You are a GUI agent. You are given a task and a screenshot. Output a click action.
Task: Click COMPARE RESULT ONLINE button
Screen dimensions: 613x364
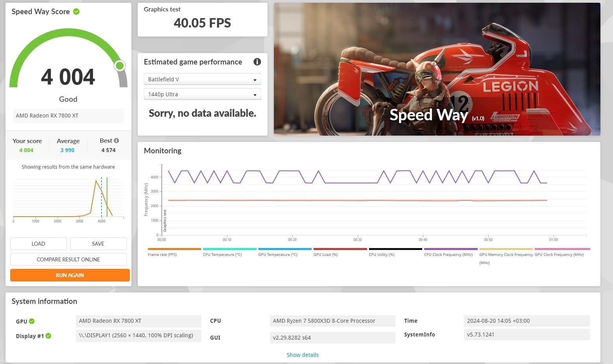tap(68, 259)
